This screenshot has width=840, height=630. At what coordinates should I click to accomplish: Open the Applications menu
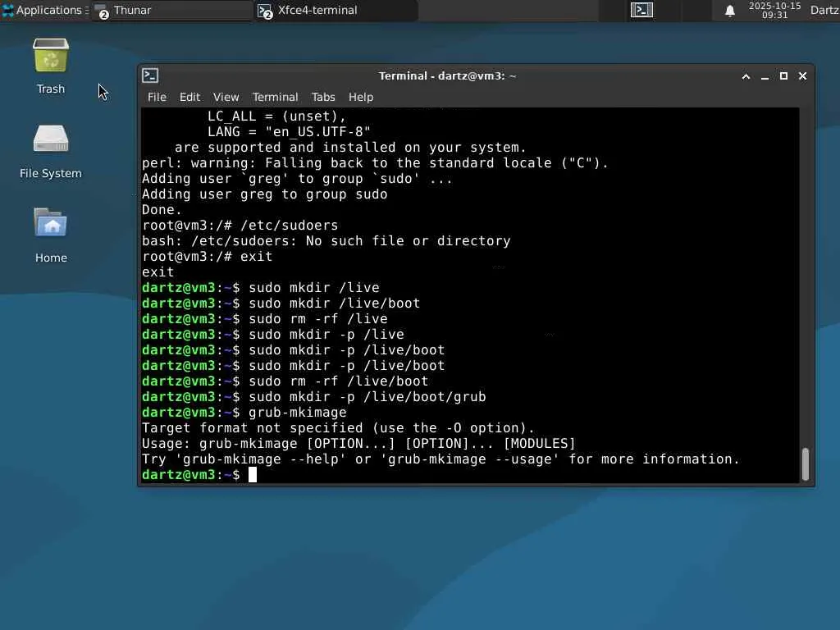[45, 10]
